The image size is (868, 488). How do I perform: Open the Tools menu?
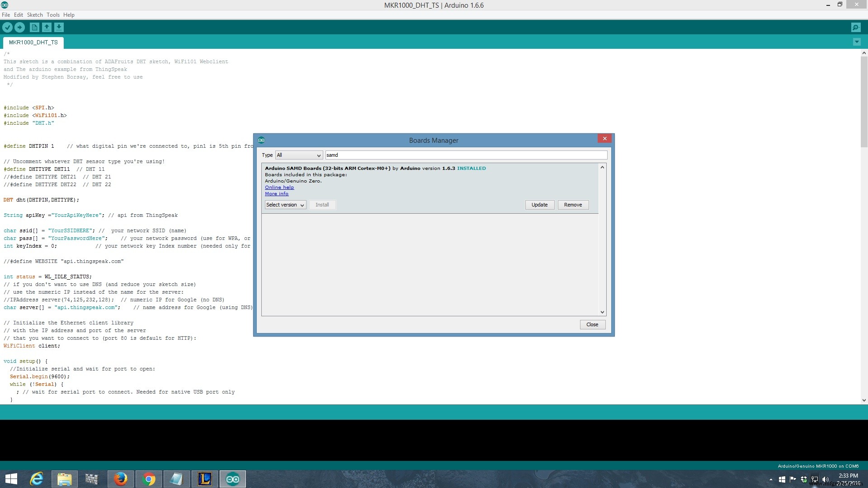[x=53, y=14]
